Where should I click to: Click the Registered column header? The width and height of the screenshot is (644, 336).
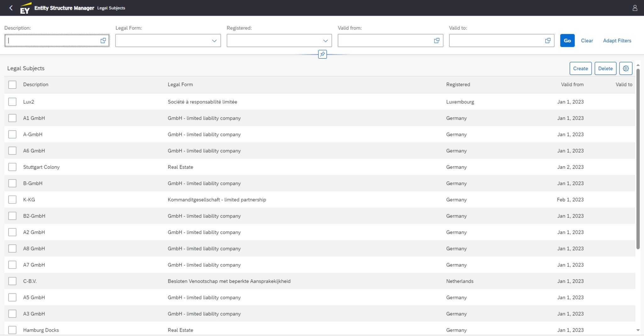click(x=458, y=84)
